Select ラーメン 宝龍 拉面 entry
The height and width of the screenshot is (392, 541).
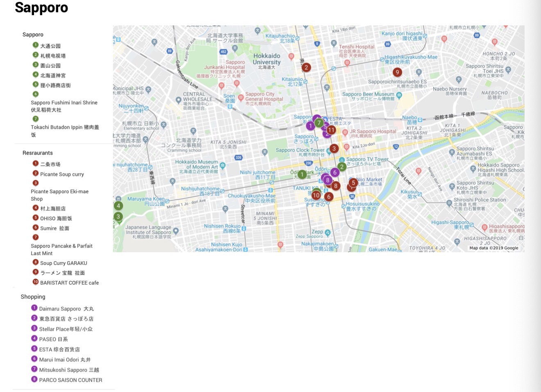point(62,273)
